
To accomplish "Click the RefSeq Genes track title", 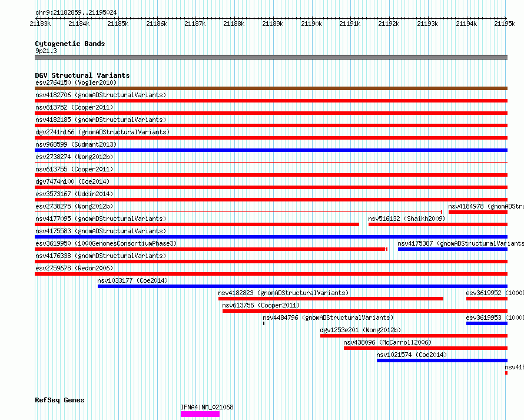I will (x=59, y=401).
